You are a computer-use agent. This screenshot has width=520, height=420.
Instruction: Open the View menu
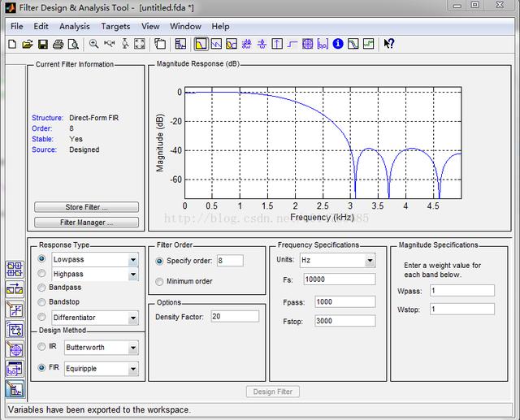tap(150, 26)
